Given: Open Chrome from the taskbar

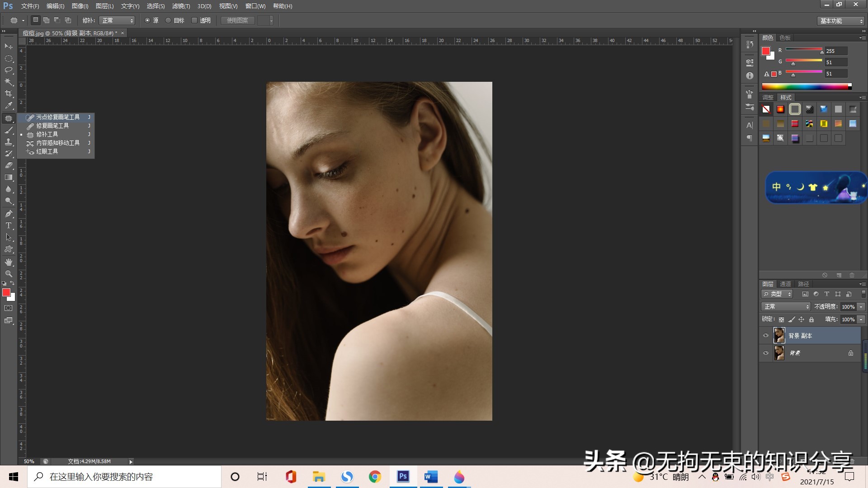Looking at the screenshot, I should (x=375, y=477).
